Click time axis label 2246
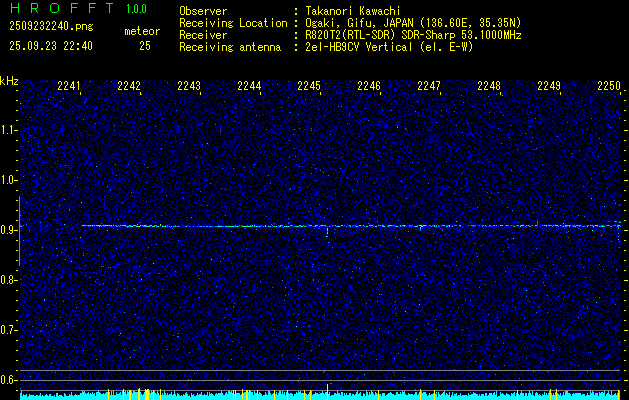 pyautogui.click(x=369, y=86)
